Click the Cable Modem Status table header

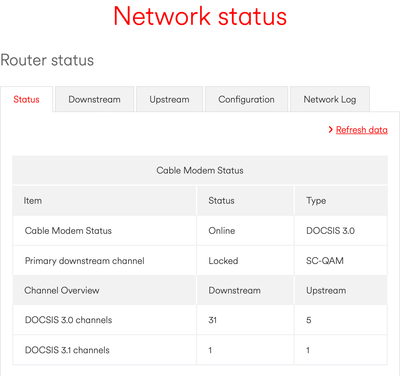point(200,170)
